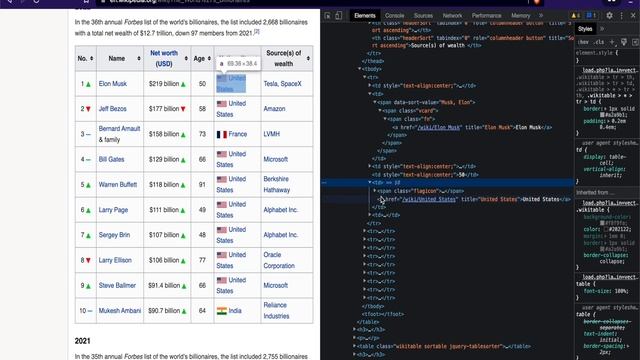This screenshot has width=640, height=360.
Task: Show more DevTools tabs after Memory
Action: [x=541, y=16]
